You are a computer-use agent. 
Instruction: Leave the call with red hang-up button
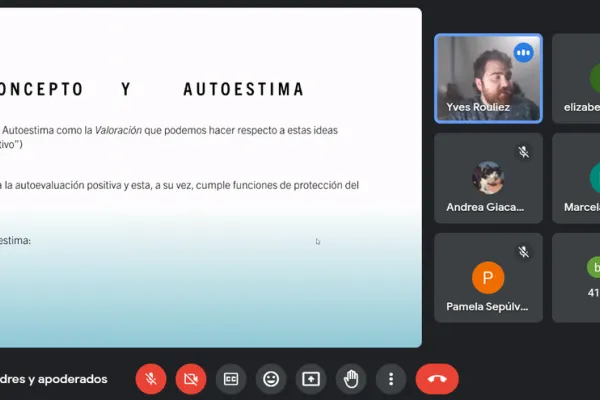point(437,379)
